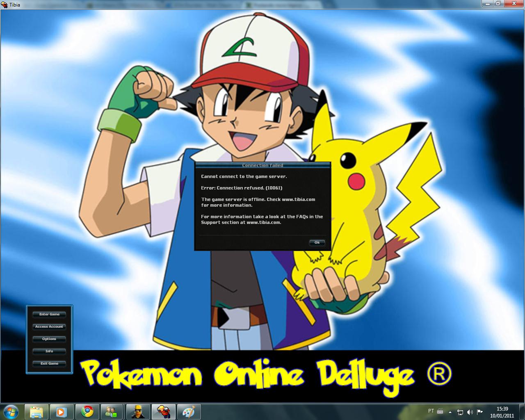The height and width of the screenshot is (420, 525).
Task: Open Action Center flag icon
Action: [480, 412]
